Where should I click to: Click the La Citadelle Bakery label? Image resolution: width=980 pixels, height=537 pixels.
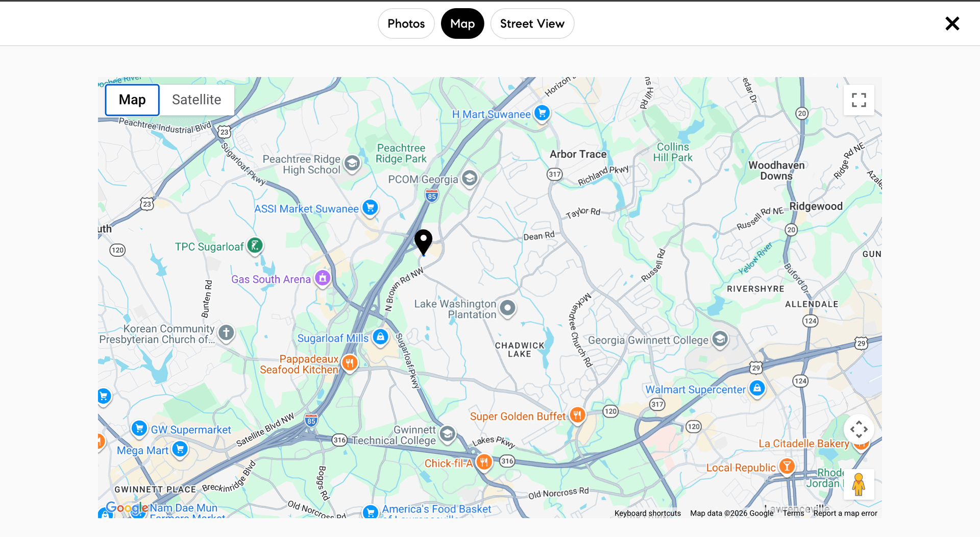(803, 444)
